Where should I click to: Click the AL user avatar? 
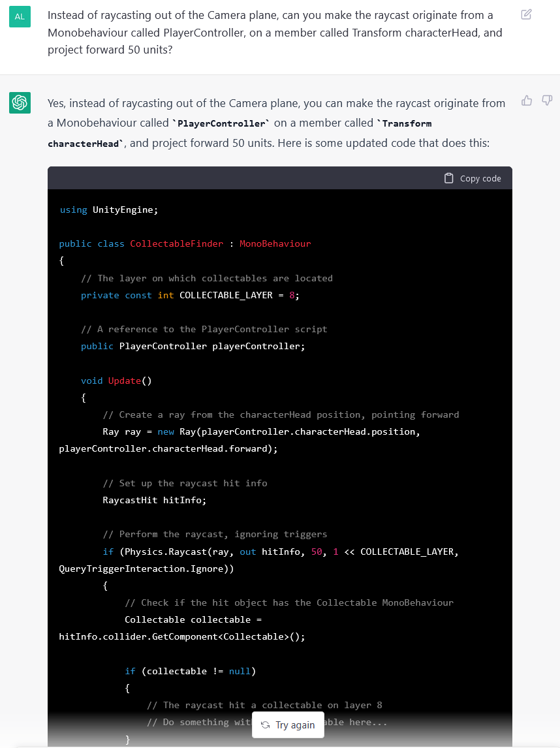[x=20, y=17]
